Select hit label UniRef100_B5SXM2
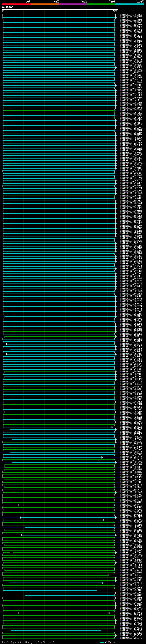The width and height of the screenshot is (146, 644). point(131,354)
